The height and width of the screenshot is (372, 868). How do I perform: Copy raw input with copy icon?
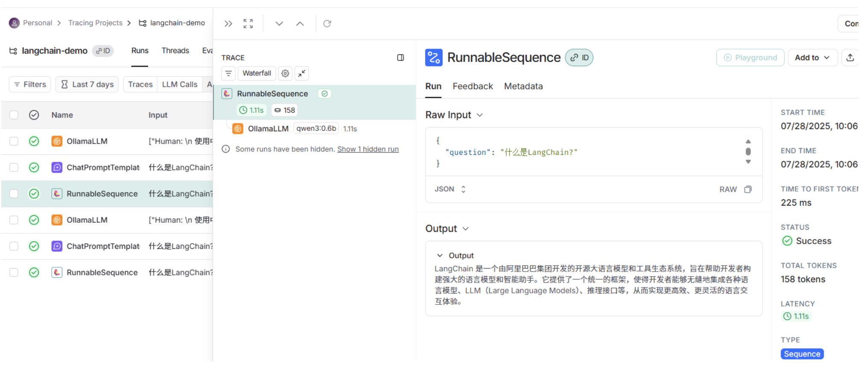click(748, 189)
